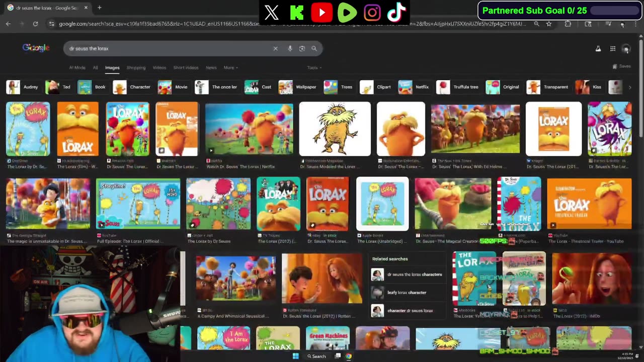Filter images by the Ted chip

tap(59, 87)
